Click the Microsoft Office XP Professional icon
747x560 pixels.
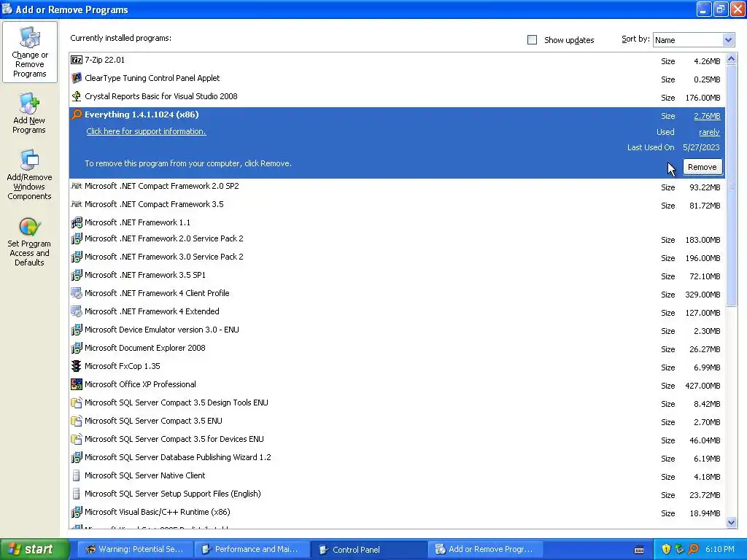pyautogui.click(x=76, y=384)
